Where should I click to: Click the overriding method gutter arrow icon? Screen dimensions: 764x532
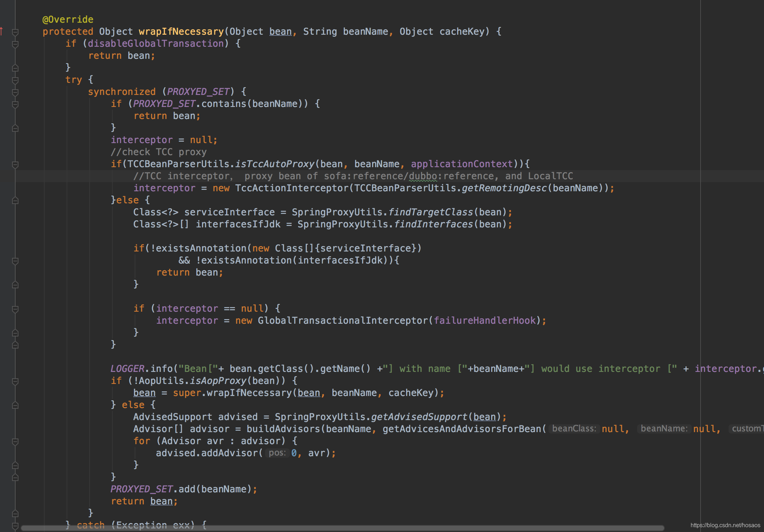[2, 32]
